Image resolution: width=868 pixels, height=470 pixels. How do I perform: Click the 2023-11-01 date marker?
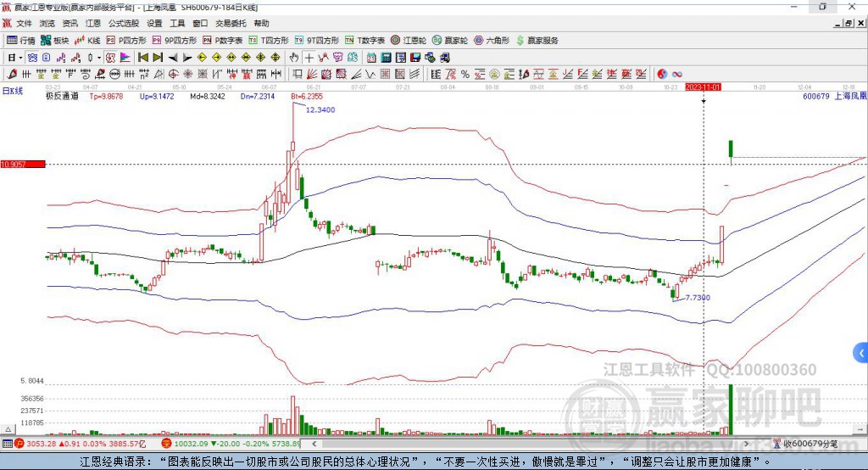tap(703, 87)
